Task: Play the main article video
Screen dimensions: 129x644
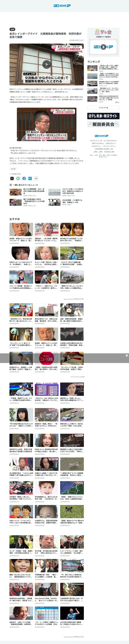Action: tap(47, 64)
